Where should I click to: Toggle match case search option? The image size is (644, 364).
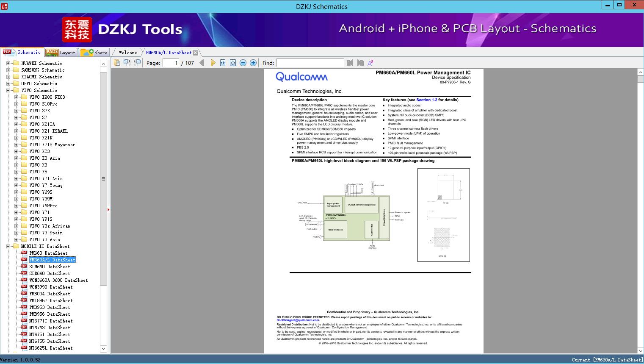[370, 63]
